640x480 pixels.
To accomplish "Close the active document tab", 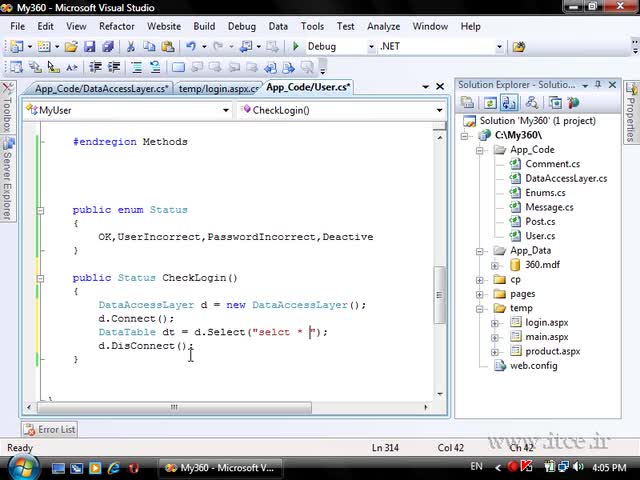I will (x=440, y=87).
